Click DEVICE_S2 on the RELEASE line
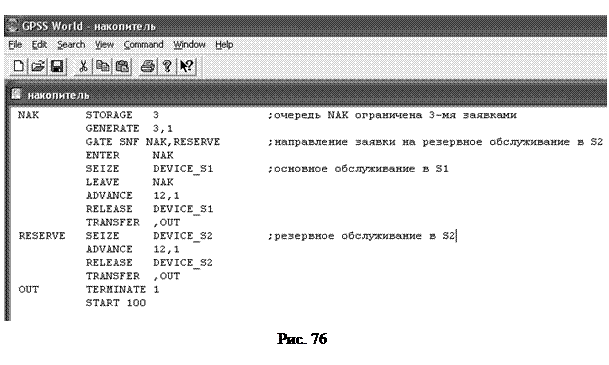 pos(183,263)
